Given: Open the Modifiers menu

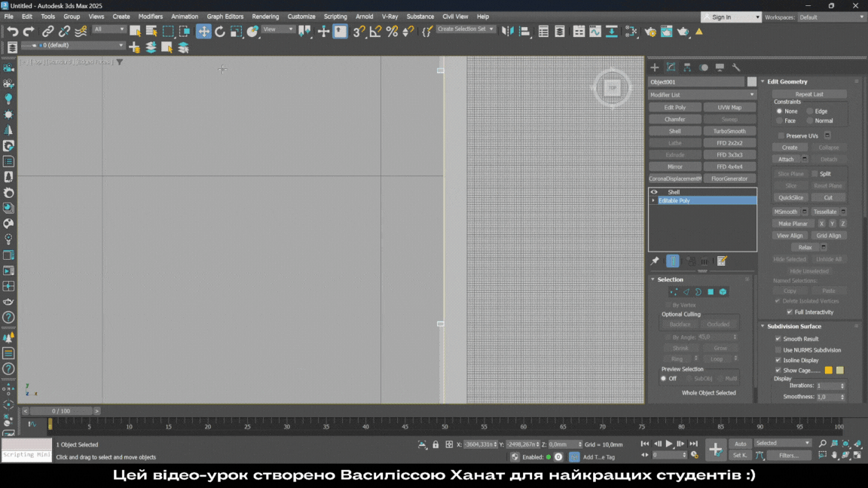Looking at the screenshot, I should [150, 17].
